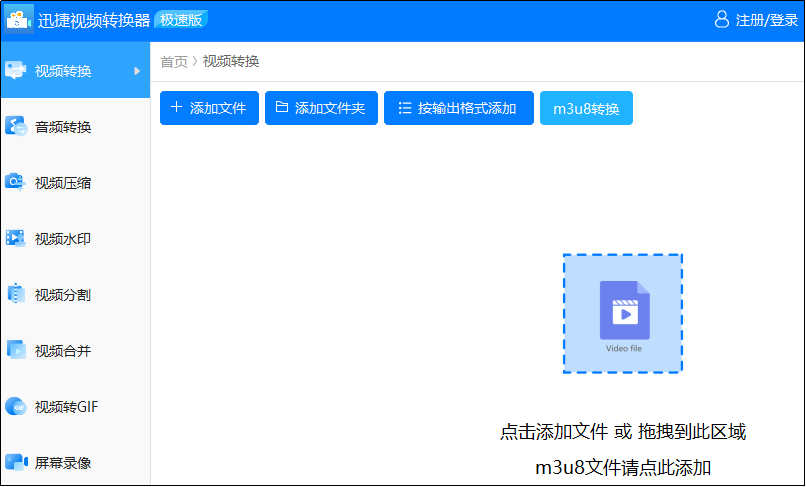Click the 视频转换 breadcrumb text

click(231, 61)
